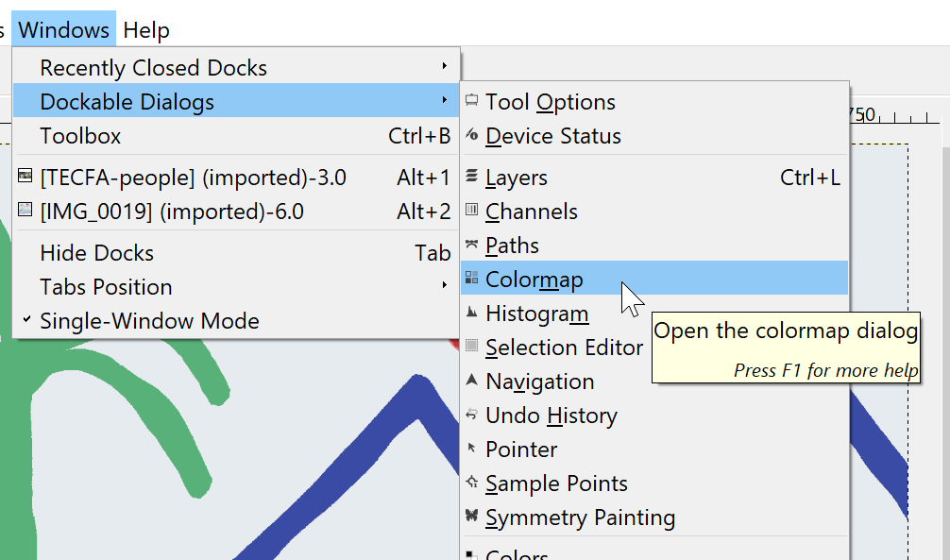
Task: Click the Symmetry Painting butterfly icon
Action: click(x=472, y=518)
